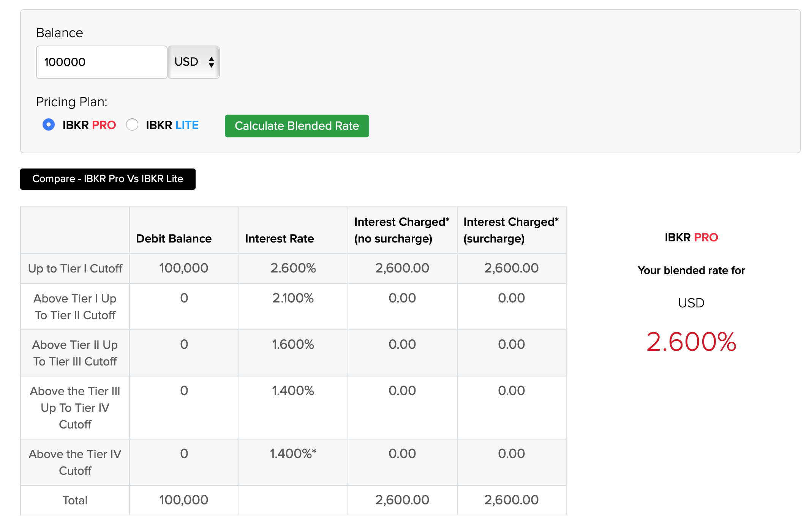Click Interest Charged (surcharge) header
812x526 pixels.
(511, 230)
